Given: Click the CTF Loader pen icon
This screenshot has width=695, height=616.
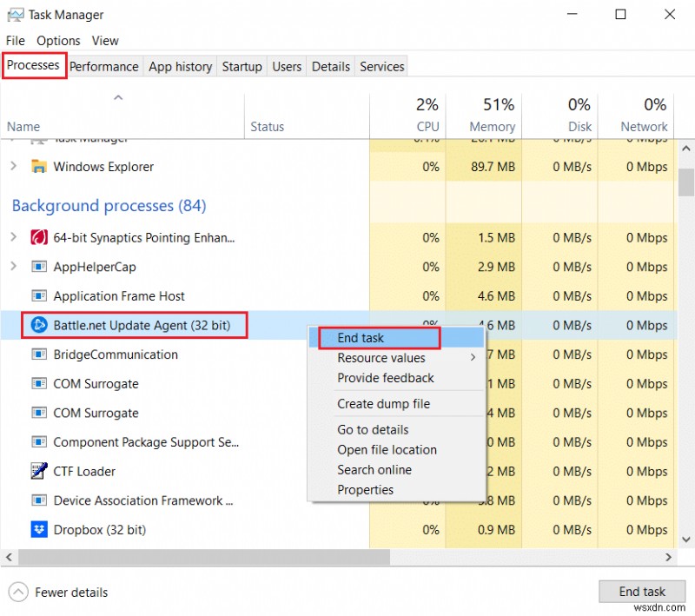Looking at the screenshot, I should click(38, 471).
